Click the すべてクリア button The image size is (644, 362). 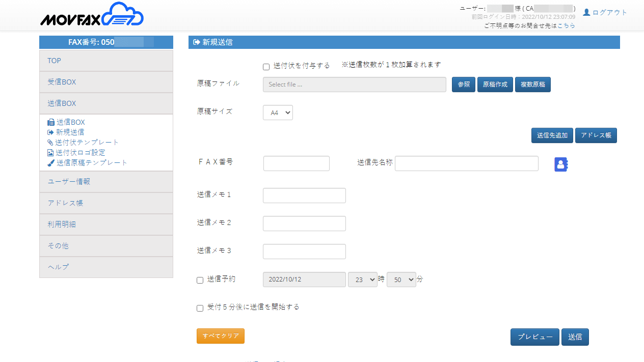[221, 336]
